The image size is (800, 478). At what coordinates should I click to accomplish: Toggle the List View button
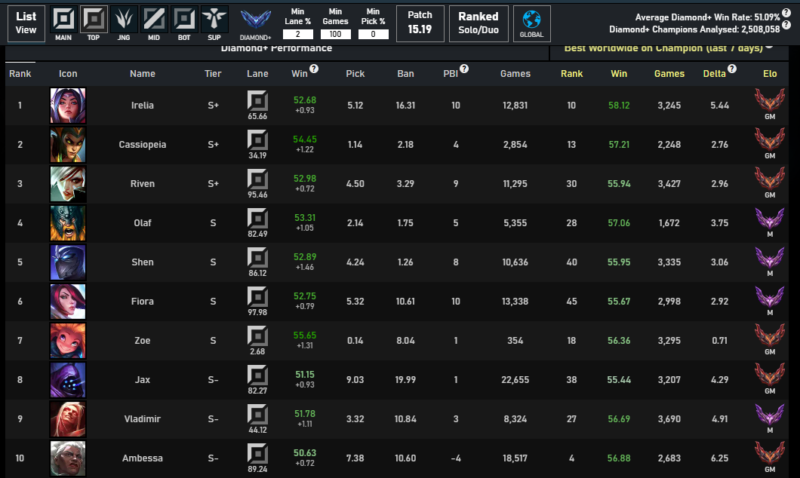pos(26,22)
